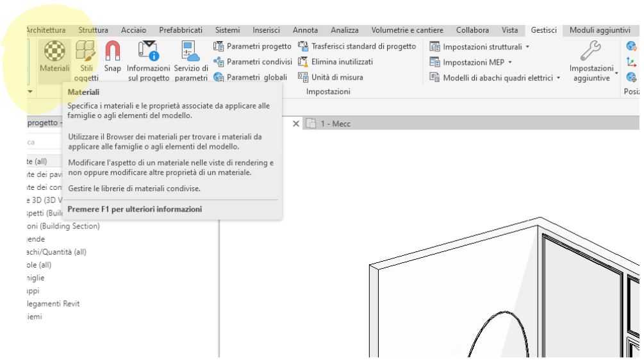This screenshot has width=644, height=363.
Task: Open the Vista ribbon tab
Action: tap(509, 30)
